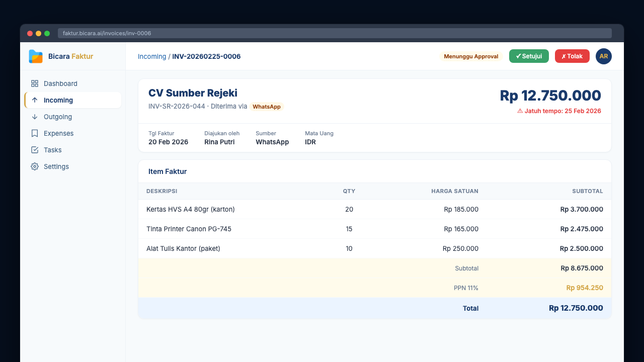Screen dimensions: 644x362
Task: Click the Menunggu Approval status badge
Action: (x=471, y=56)
